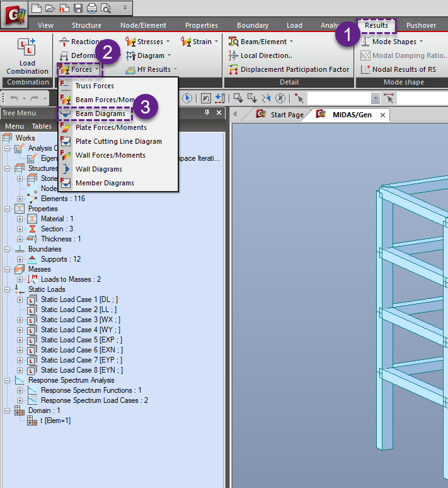448x488 pixels.
Task: Click the Redo arrow icon
Action: tap(35, 98)
